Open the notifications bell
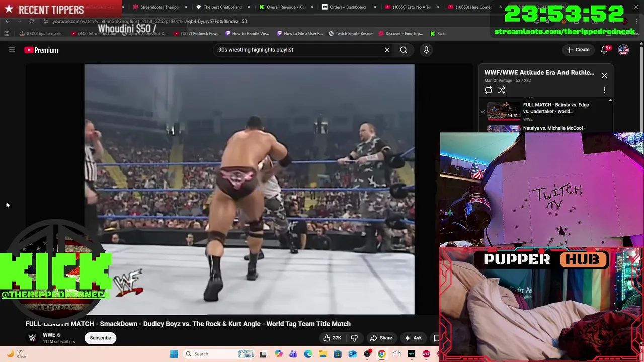The image size is (644, 362). 605,50
